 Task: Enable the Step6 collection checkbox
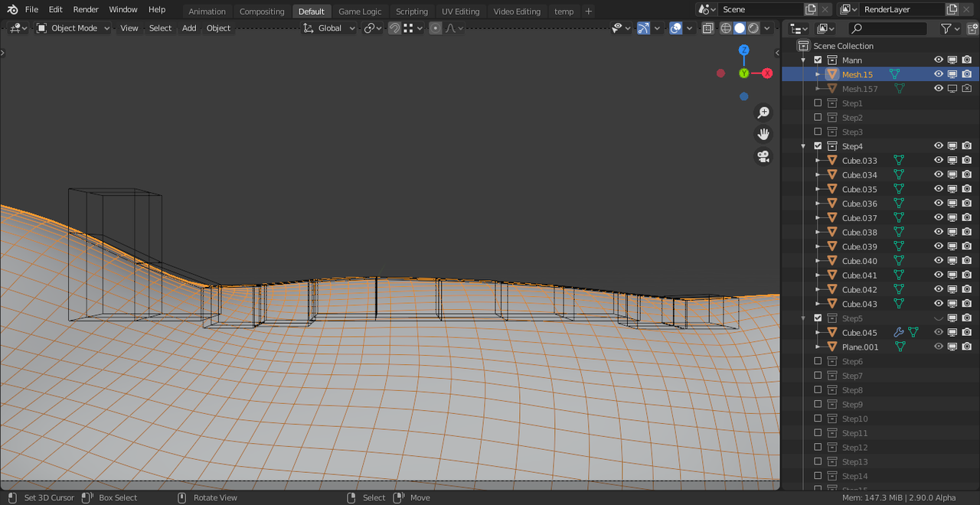click(818, 361)
